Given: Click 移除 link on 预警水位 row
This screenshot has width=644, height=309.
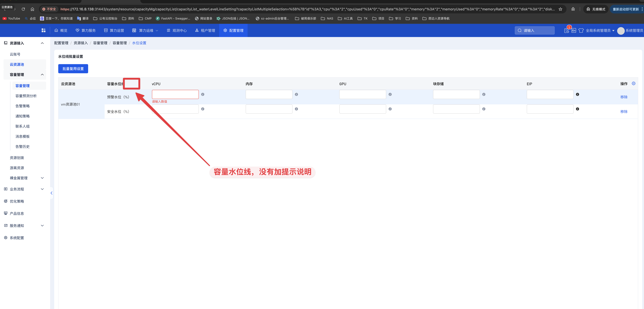Looking at the screenshot, I should 624,97.
